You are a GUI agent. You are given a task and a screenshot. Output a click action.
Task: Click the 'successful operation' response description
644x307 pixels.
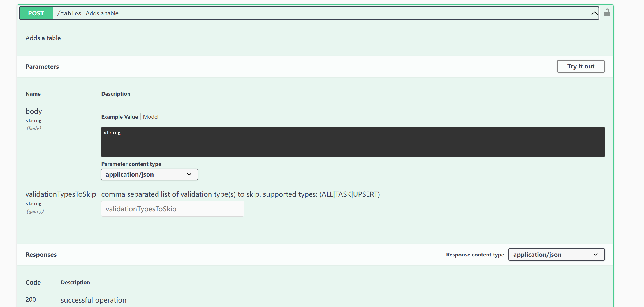93,300
